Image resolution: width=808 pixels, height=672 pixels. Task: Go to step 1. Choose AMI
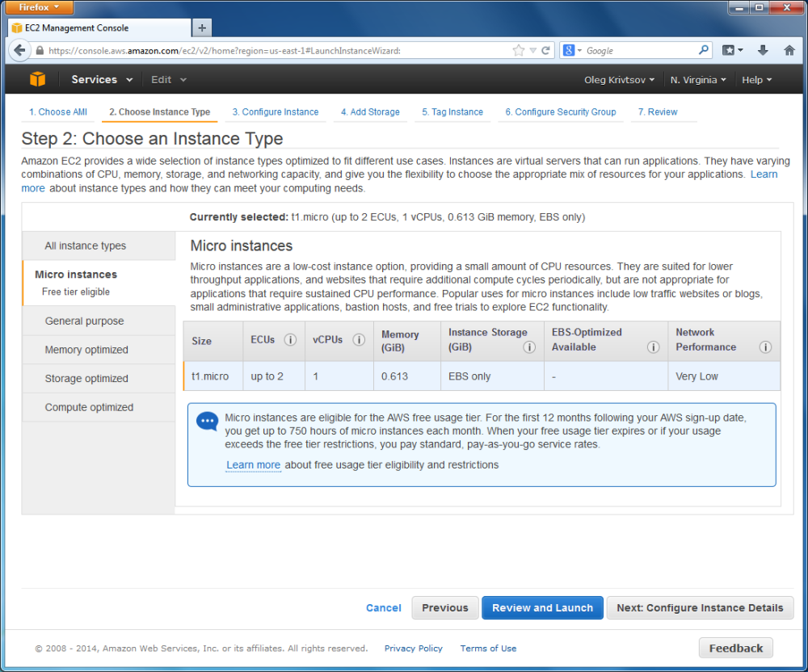(x=57, y=111)
